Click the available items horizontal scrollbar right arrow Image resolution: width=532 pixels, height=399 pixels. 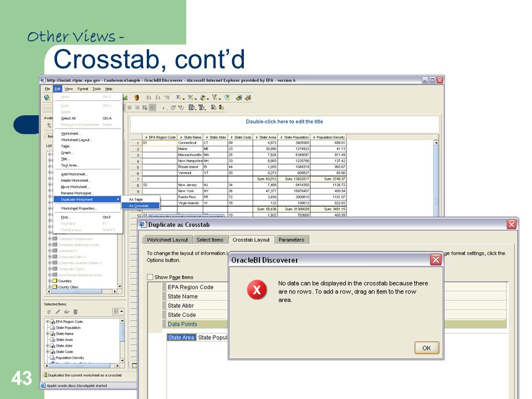(115, 291)
